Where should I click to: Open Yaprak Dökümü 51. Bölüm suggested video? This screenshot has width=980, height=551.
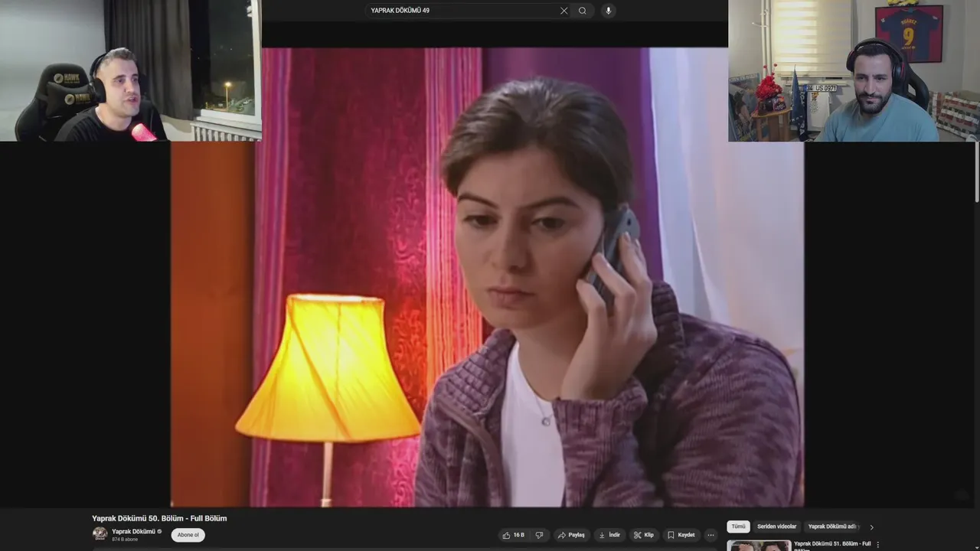pos(832,546)
